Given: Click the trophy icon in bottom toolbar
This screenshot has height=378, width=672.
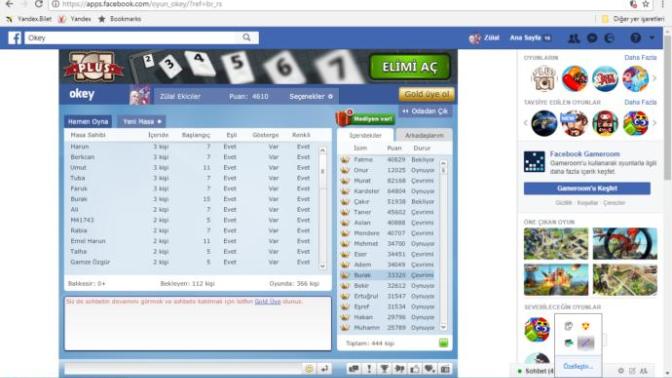Looking at the screenshot, I should click(384, 369).
